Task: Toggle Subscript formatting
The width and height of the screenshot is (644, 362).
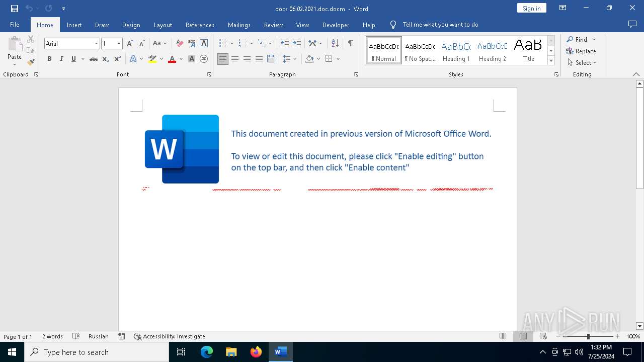Action: click(x=106, y=59)
